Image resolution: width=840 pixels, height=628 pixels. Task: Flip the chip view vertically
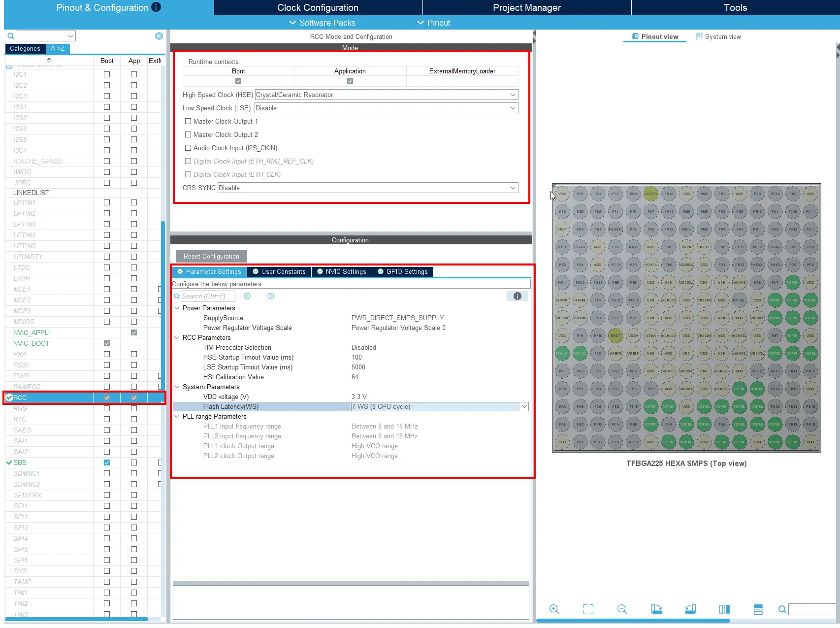coord(758,609)
